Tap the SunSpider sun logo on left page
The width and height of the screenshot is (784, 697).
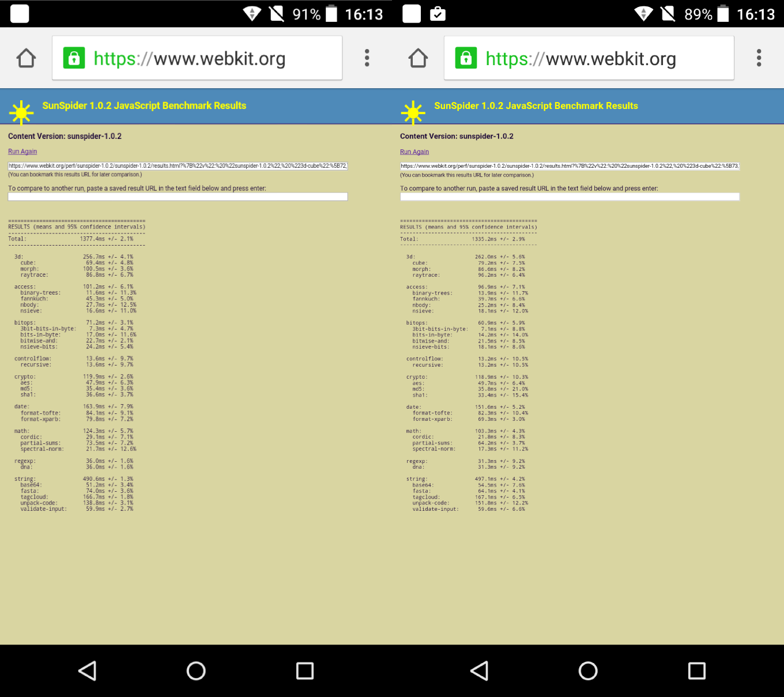[21, 112]
